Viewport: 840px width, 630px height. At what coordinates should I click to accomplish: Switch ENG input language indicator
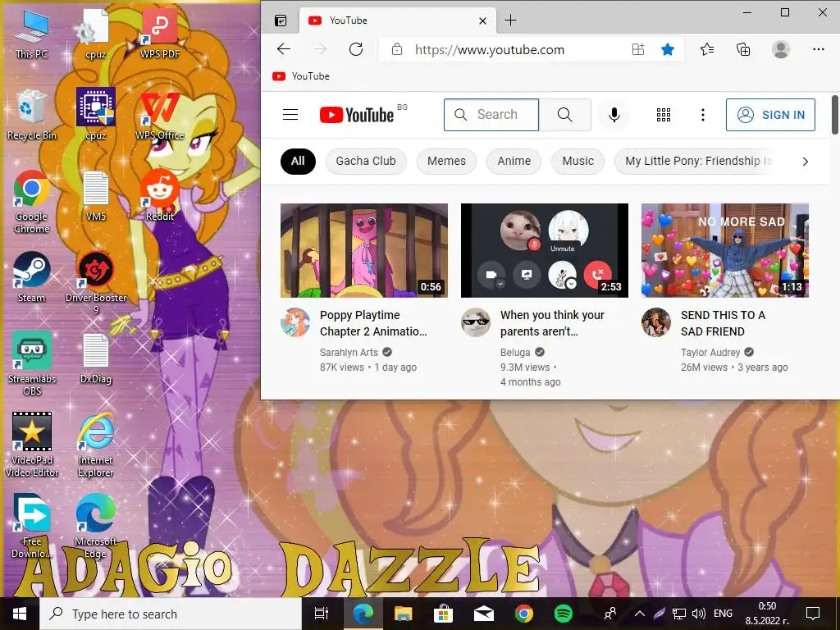point(723,614)
